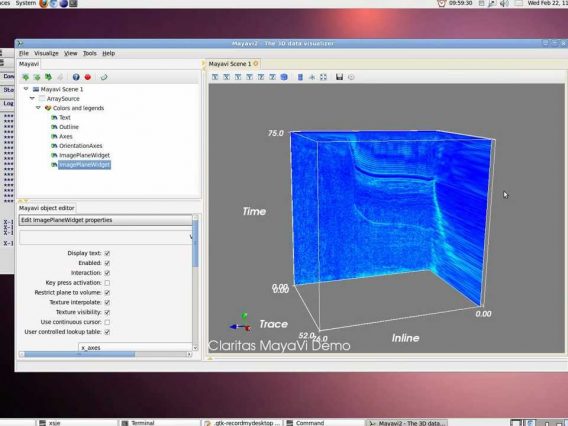Enable Use continuous cursor
Viewport: 568px width, 426px height.
107,322
